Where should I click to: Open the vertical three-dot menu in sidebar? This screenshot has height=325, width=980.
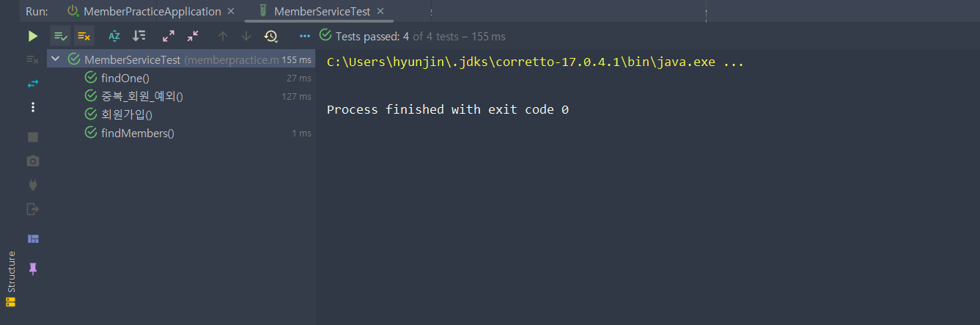coord(32,107)
